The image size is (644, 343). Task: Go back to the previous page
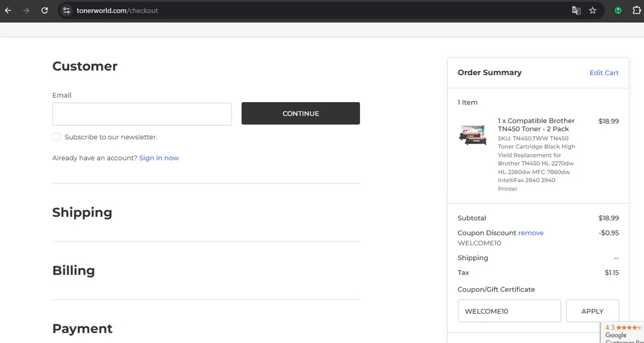pos(8,10)
